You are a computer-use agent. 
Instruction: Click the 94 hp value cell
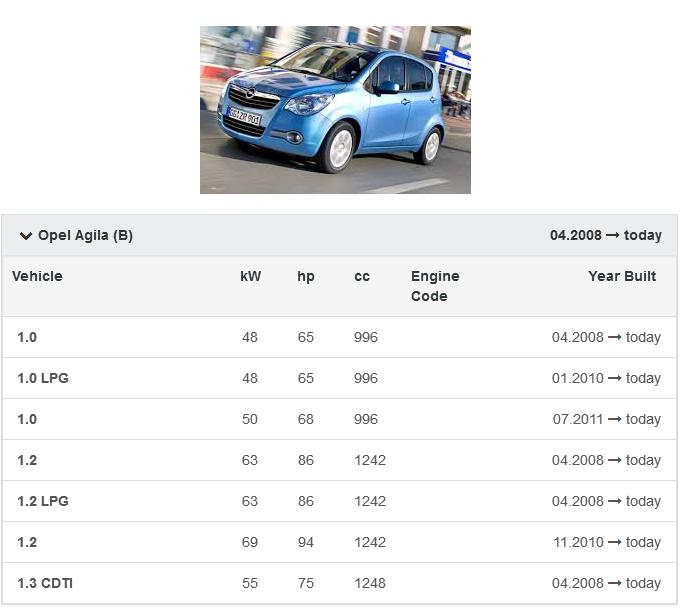[306, 542]
